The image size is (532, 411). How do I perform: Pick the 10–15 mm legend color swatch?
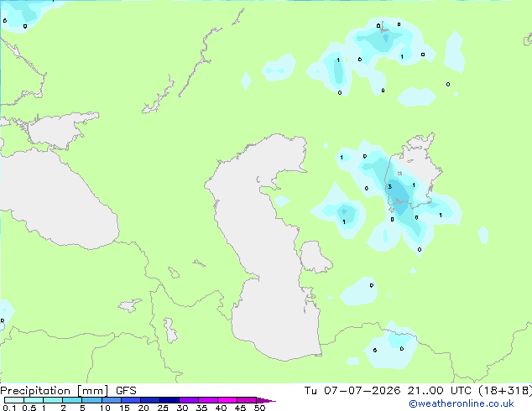click(111, 400)
